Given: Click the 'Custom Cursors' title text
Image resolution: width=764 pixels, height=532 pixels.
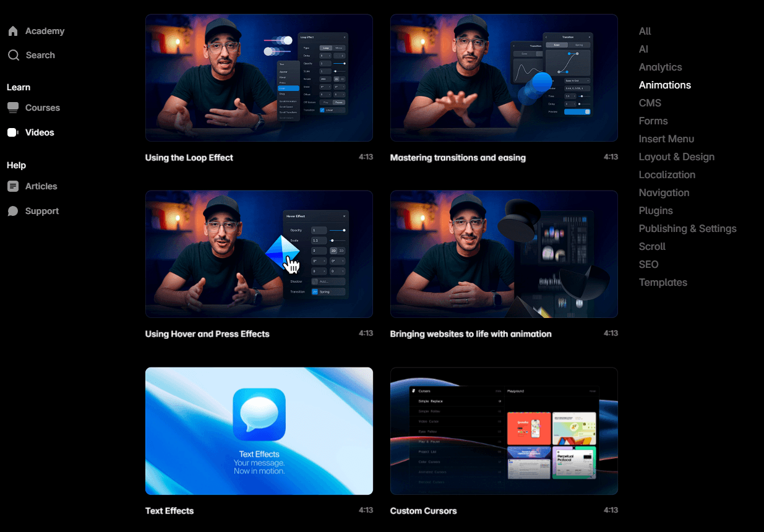Looking at the screenshot, I should pyautogui.click(x=424, y=511).
